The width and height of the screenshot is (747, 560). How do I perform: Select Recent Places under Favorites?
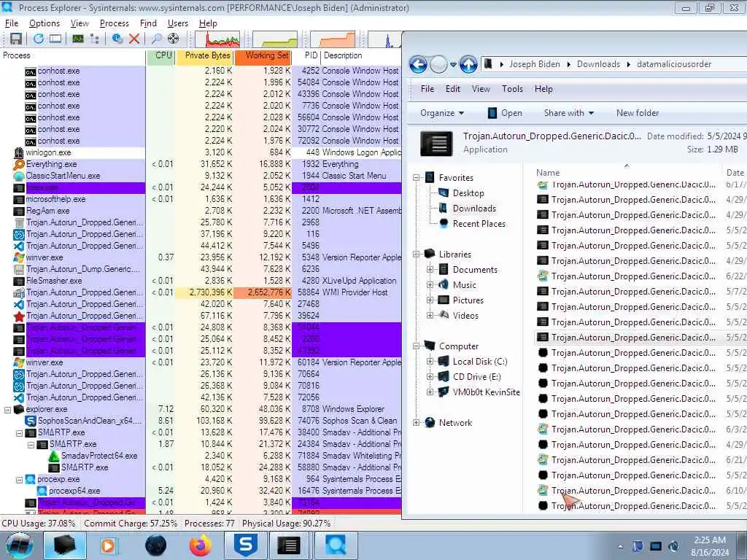[x=479, y=224]
